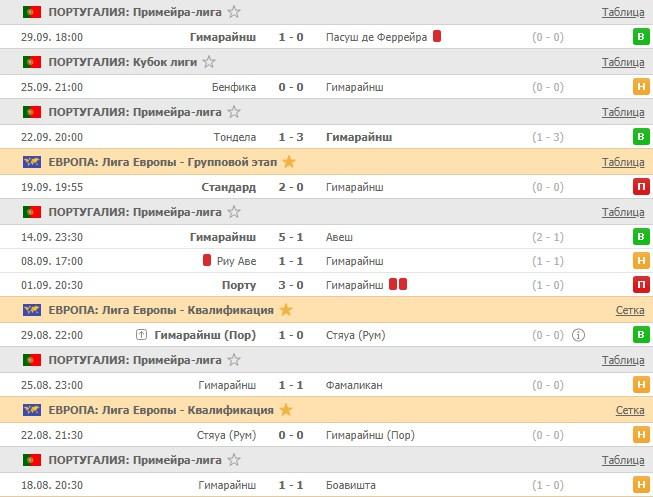Image resolution: width=653 pixels, height=497 pixels.
Task: Click the info icon on Гимарайнш–Стяуа match
Action: tap(579, 335)
